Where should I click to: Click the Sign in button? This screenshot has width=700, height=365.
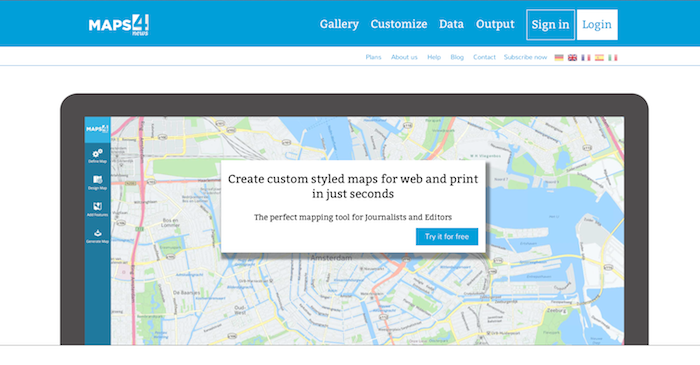click(550, 25)
